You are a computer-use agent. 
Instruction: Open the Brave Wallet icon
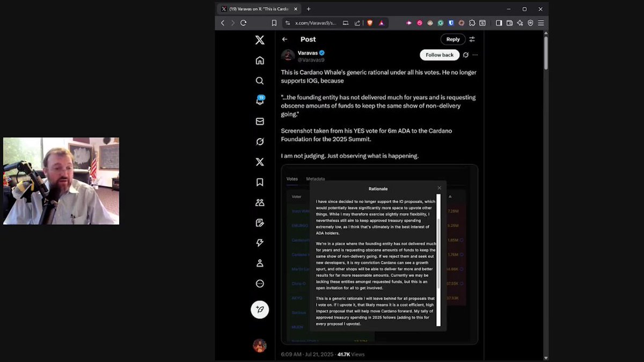pyautogui.click(x=509, y=23)
